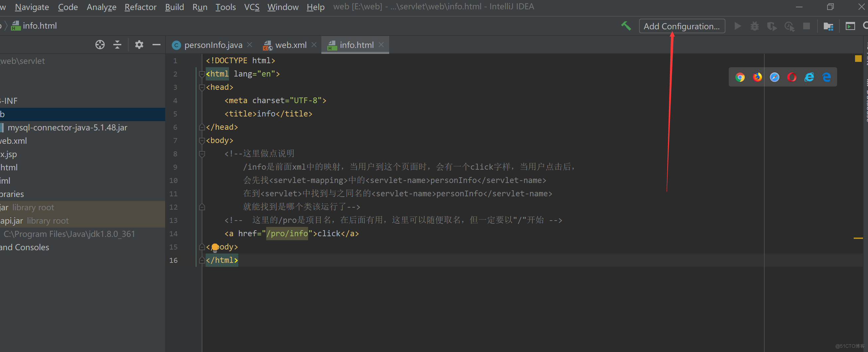868x352 pixels.
Task: Open project panel settings gear icon
Action: coord(139,45)
